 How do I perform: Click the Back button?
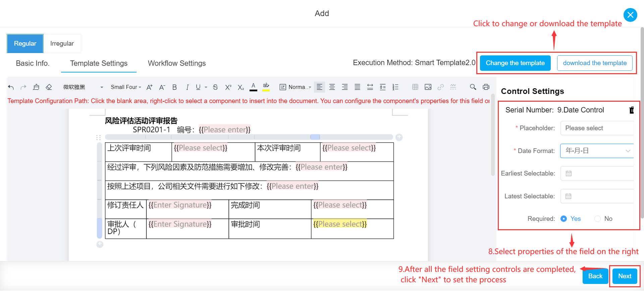point(595,276)
